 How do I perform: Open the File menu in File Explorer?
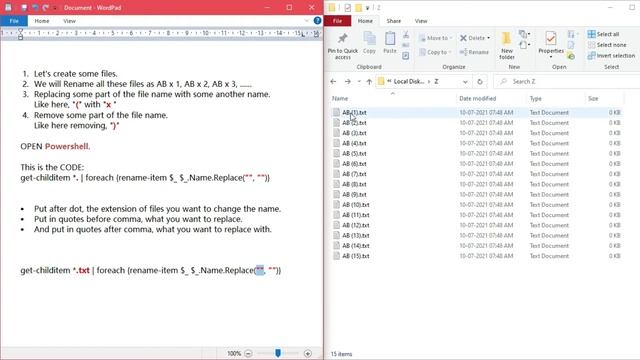(338, 21)
